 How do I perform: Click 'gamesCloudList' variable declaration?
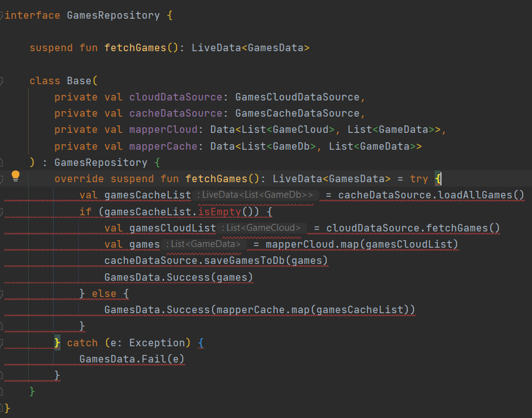click(x=173, y=228)
